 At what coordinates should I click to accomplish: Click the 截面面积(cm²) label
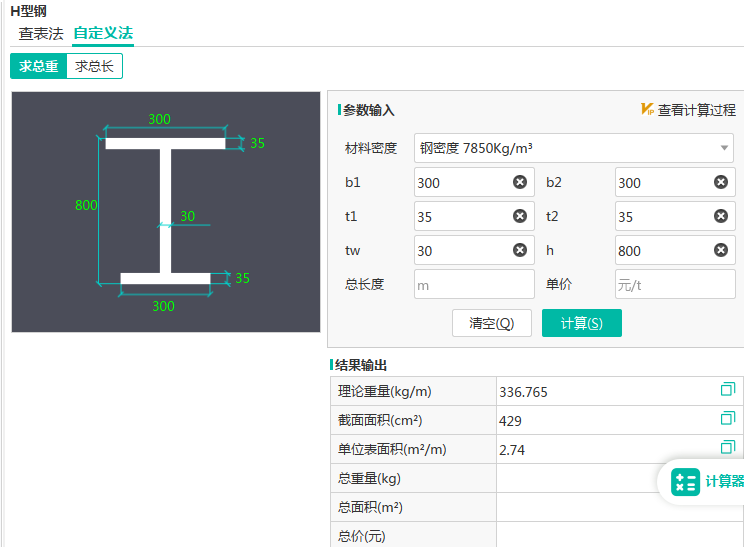[380, 420]
